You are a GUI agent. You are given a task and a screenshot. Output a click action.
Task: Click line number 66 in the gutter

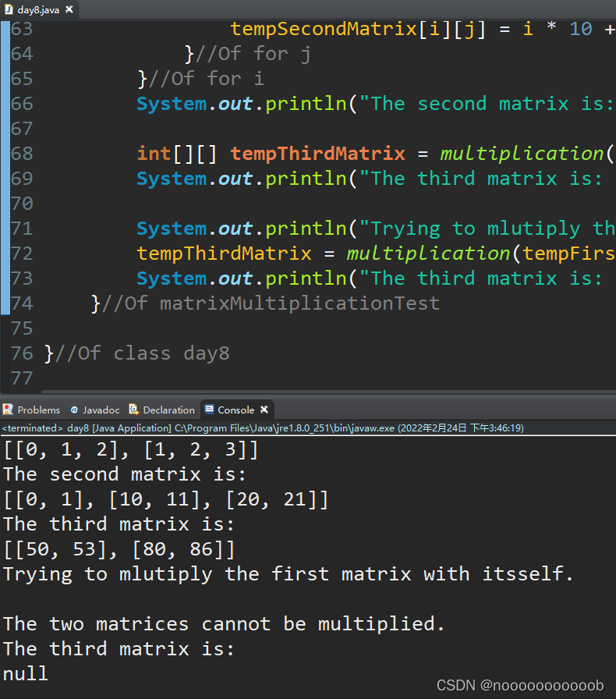pos(22,105)
